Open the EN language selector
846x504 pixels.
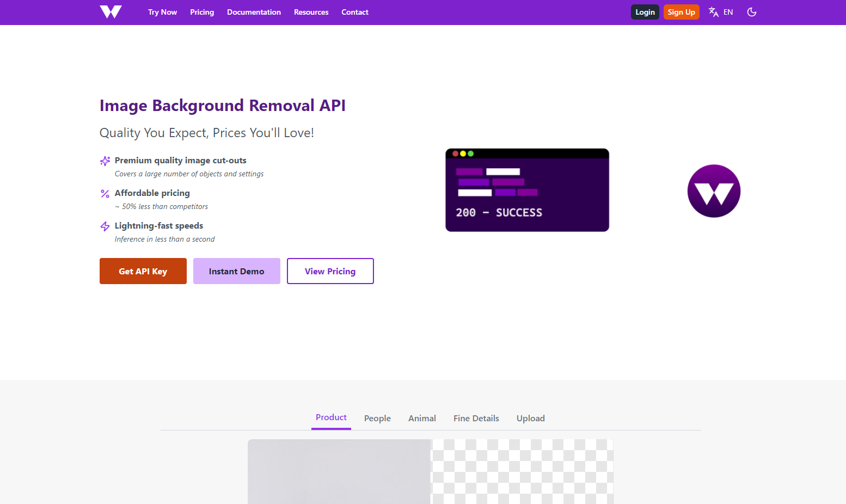(728, 12)
